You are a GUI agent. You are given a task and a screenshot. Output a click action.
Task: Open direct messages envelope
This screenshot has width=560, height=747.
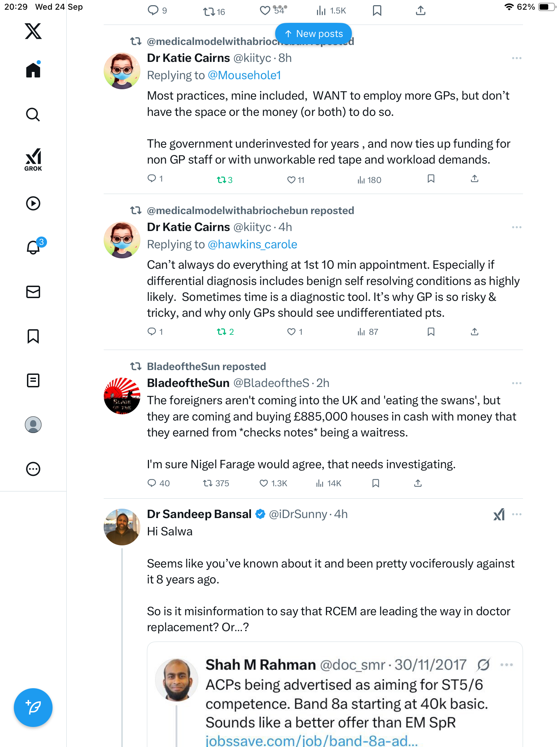point(33,292)
